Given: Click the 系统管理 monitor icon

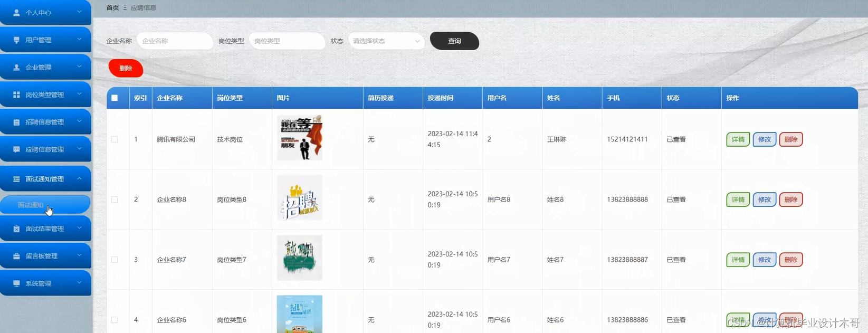Looking at the screenshot, I should click(x=16, y=283).
